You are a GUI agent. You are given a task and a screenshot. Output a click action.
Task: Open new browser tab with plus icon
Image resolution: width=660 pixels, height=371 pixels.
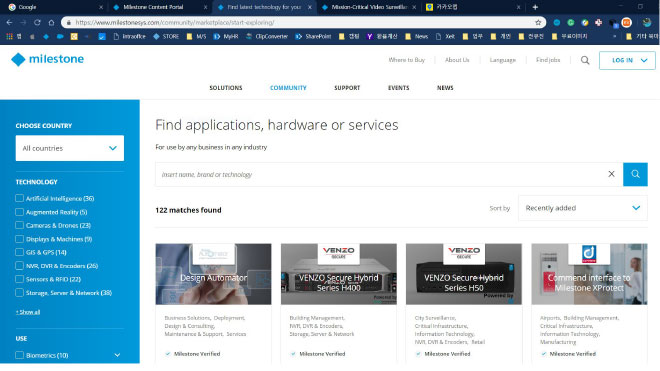[x=535, y=7]
